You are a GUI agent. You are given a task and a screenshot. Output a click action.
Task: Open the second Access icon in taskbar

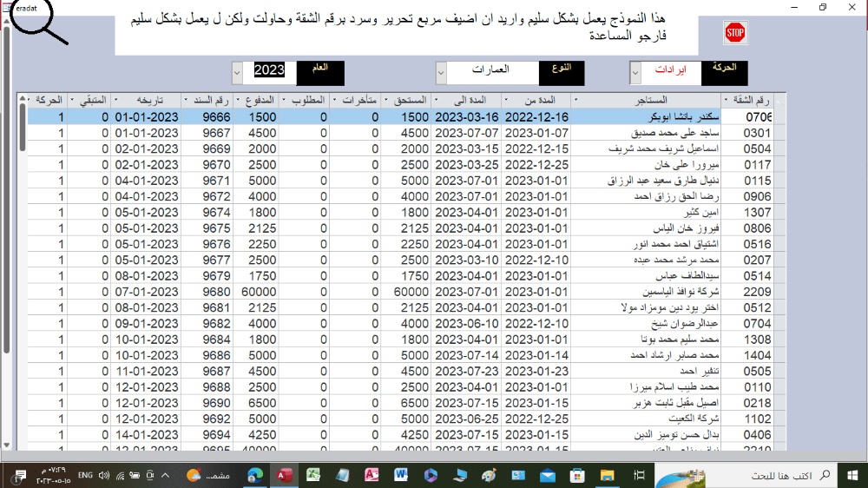[x=372, y=475]
